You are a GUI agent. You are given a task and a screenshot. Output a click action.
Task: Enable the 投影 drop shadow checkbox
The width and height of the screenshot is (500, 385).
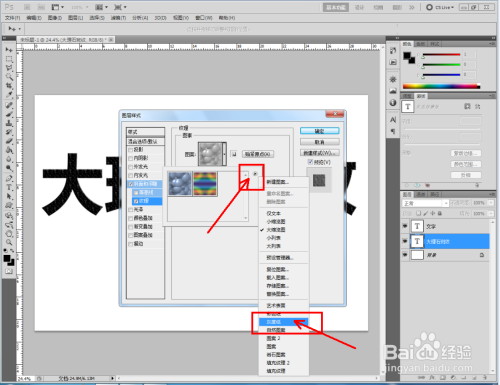click(x=131, y=150)
